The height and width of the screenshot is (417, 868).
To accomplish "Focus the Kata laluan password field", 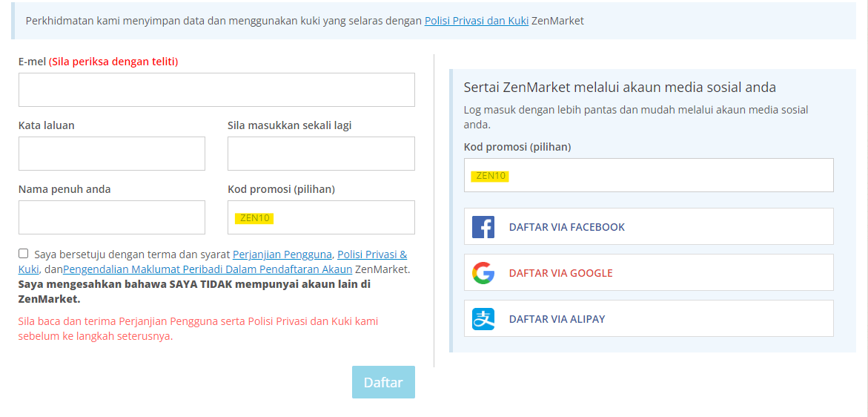I will coord(112,154).
